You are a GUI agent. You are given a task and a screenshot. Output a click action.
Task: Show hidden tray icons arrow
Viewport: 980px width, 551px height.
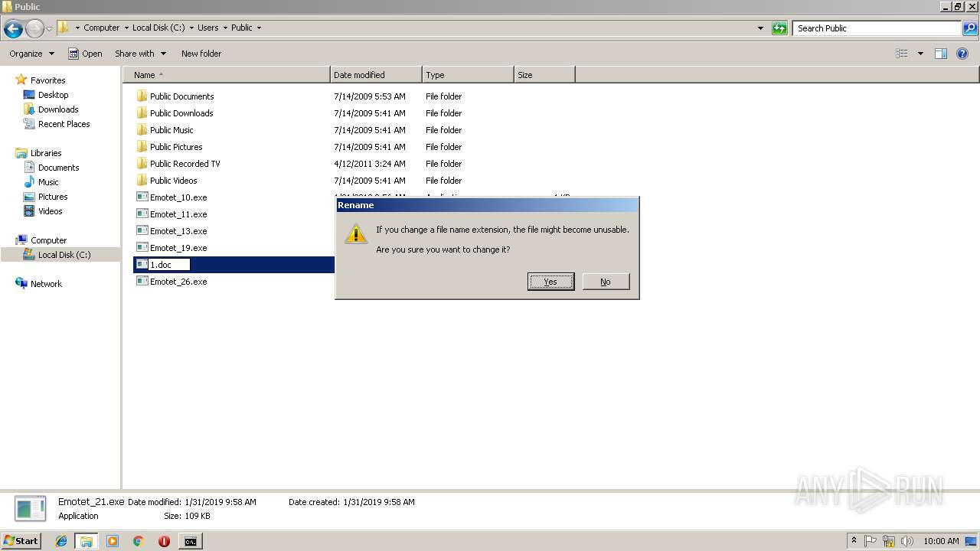tap(854, 541)
